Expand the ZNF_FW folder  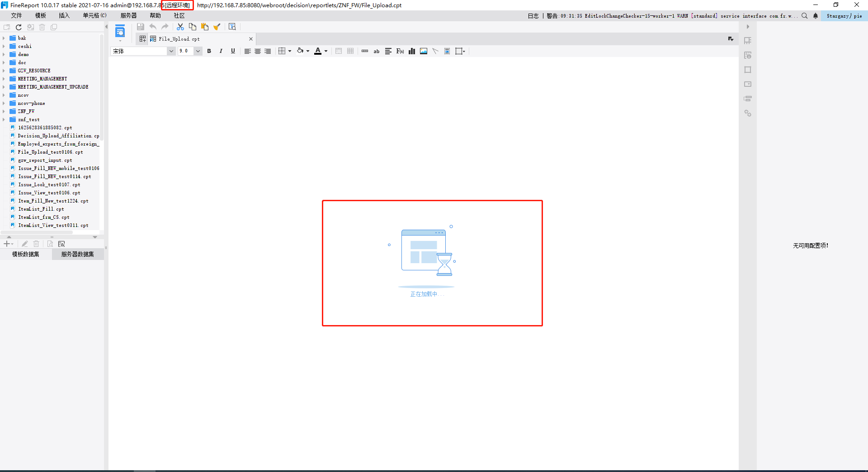(4, 111)
